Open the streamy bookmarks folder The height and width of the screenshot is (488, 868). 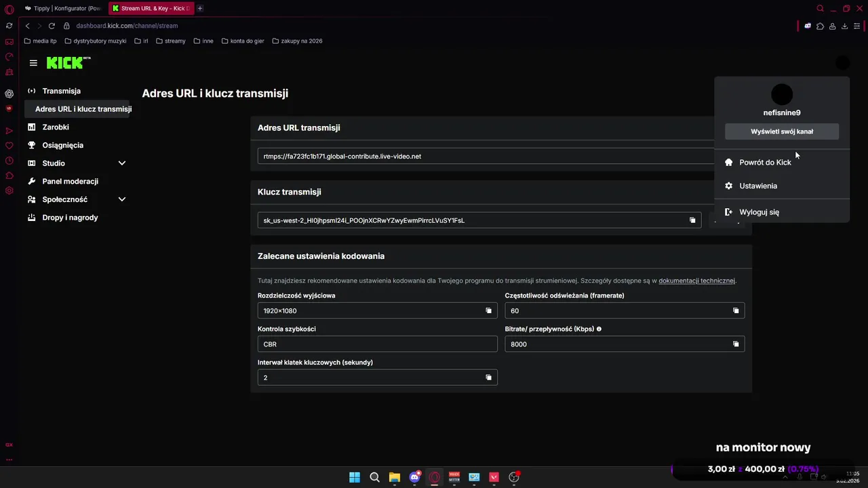pyautogui.click(x=170, y=41)
